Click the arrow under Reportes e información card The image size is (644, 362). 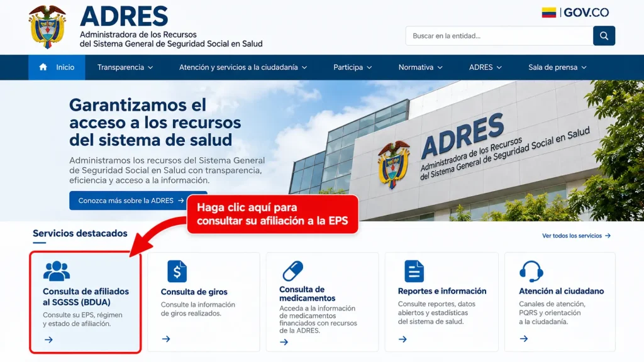(x=402, y=339)
